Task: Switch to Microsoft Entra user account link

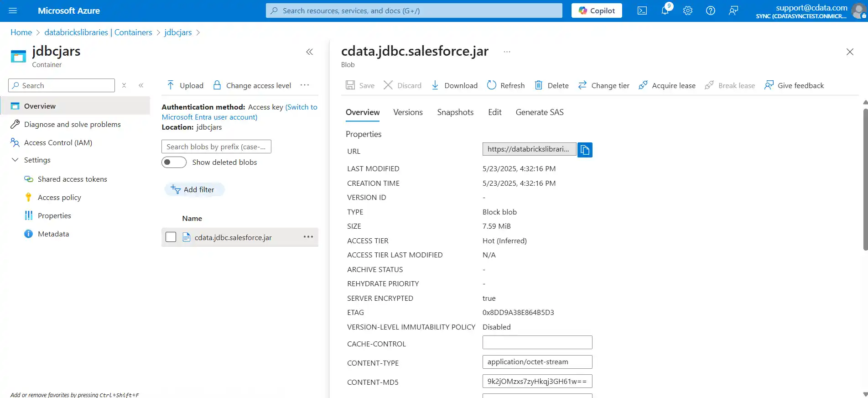Action: [209, 117]
